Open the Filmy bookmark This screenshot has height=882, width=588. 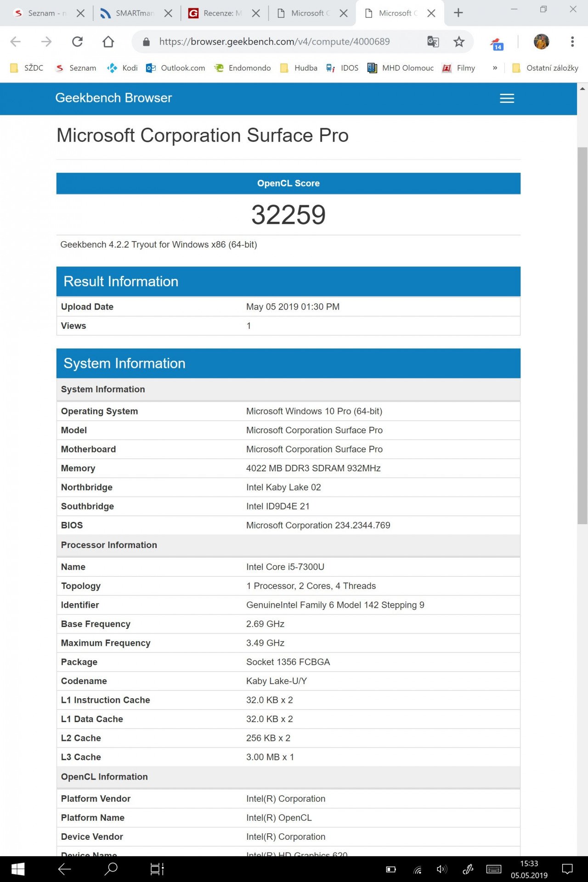click(x=458, y=68)
